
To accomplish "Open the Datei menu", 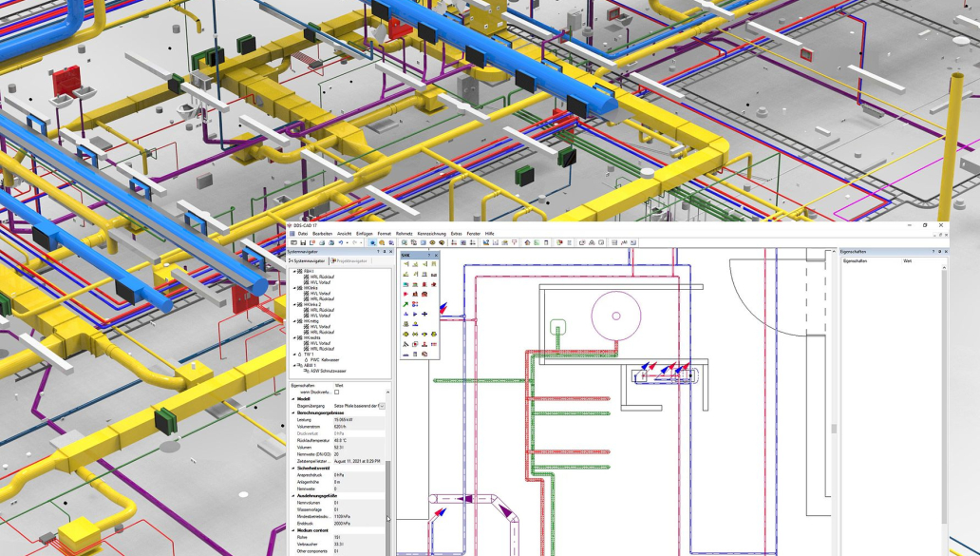I will pyautogui.click(x=303, y=234).
